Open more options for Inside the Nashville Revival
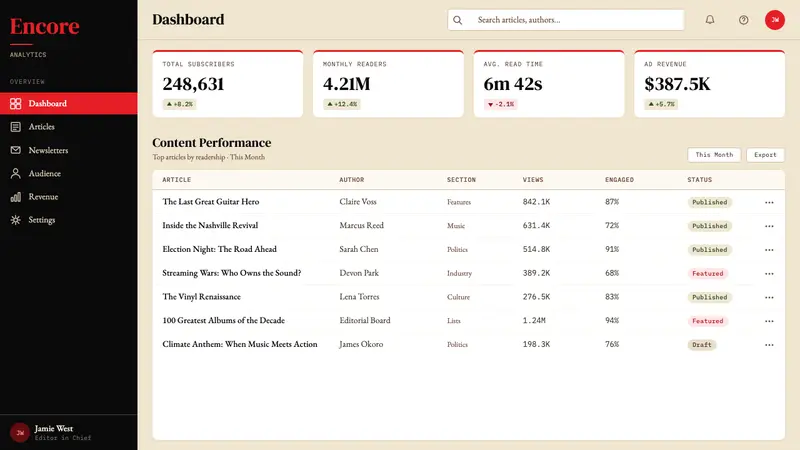Image resolution: width=800 pixels, height=450 pixels. point(769,226)
